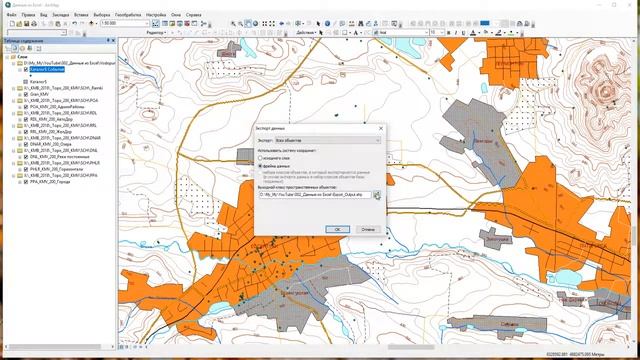The height and width of the screenshot is (360, 640).
Task: Click the Fixed Zoom Out arrows icon
Action: tap(272, 24)
